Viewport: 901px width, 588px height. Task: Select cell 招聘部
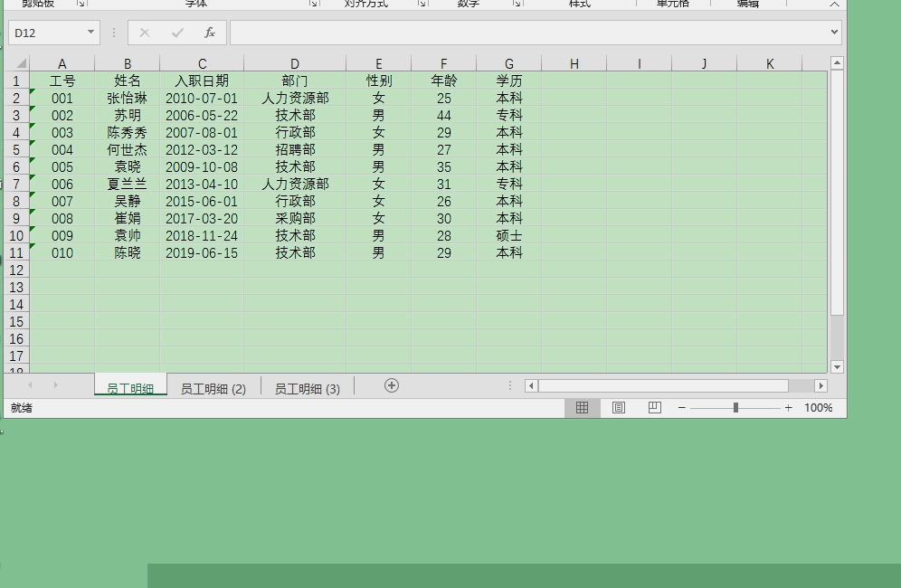pos(295,150)
